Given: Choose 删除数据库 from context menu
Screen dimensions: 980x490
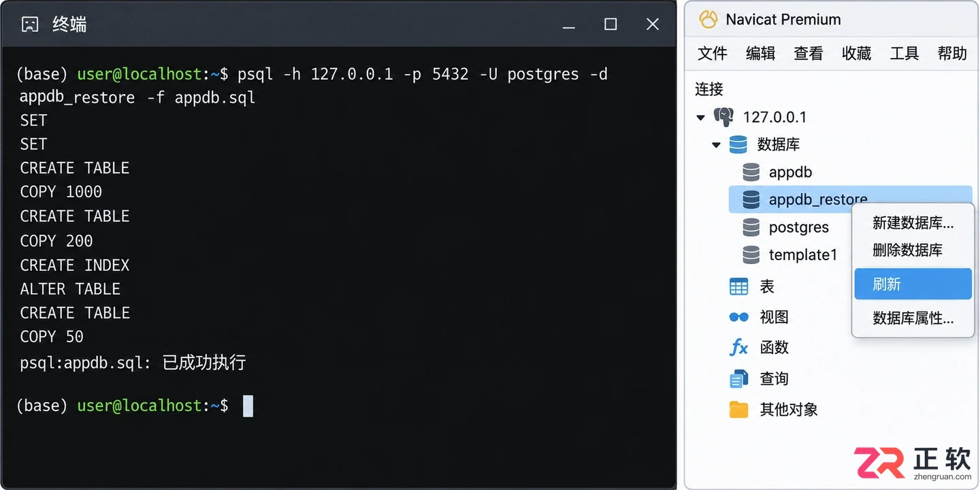Looking at the screenshot, I should (913, 250).
